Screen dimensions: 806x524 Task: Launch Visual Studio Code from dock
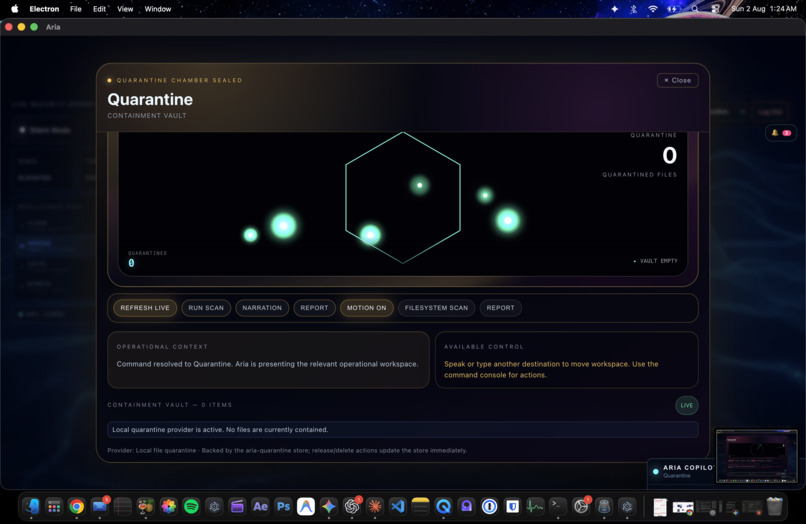(398, 507)
